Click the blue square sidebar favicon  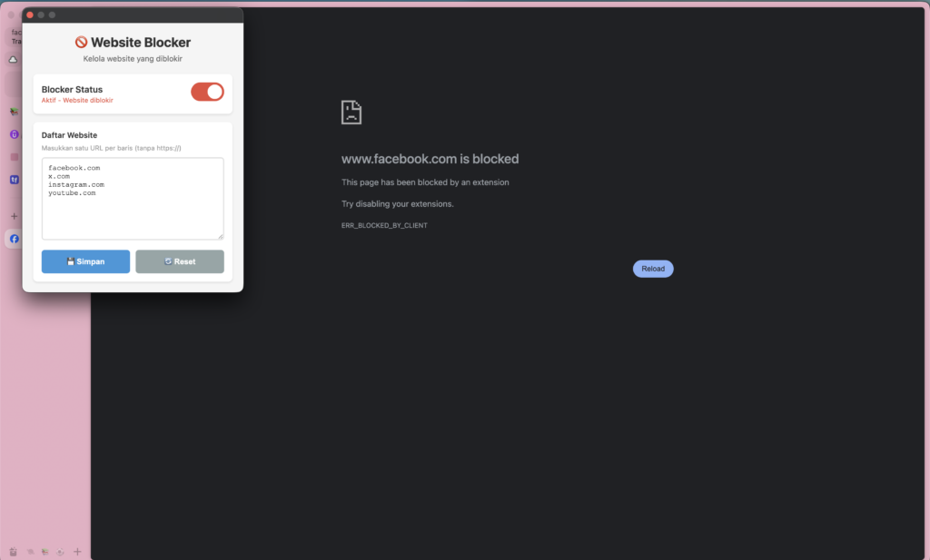(14, 180)
